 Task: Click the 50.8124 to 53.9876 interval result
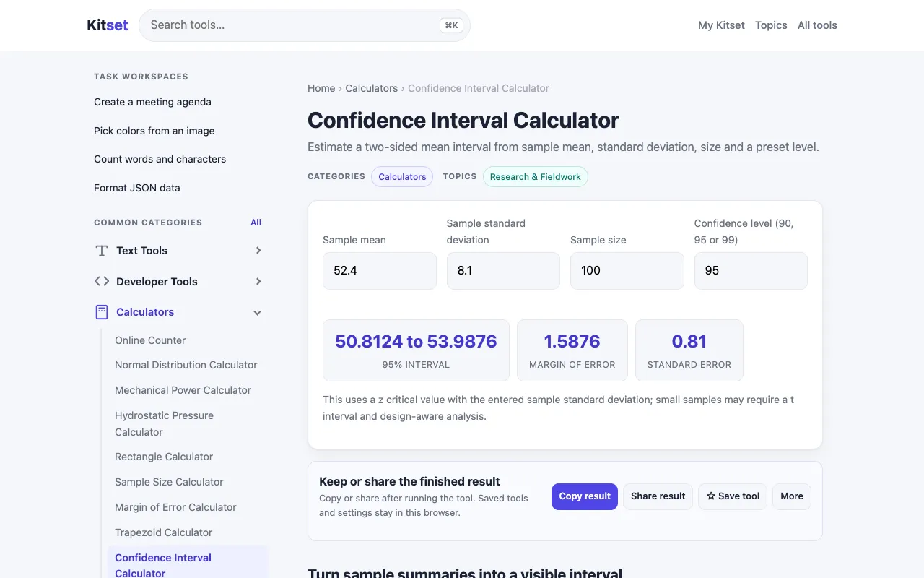click(416, 341)
